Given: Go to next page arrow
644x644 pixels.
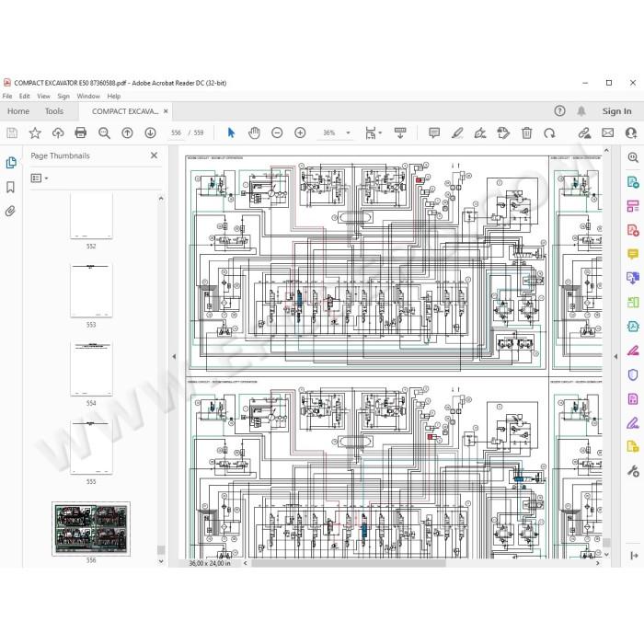Looking at the screenshot, I should tap(150, 132).
